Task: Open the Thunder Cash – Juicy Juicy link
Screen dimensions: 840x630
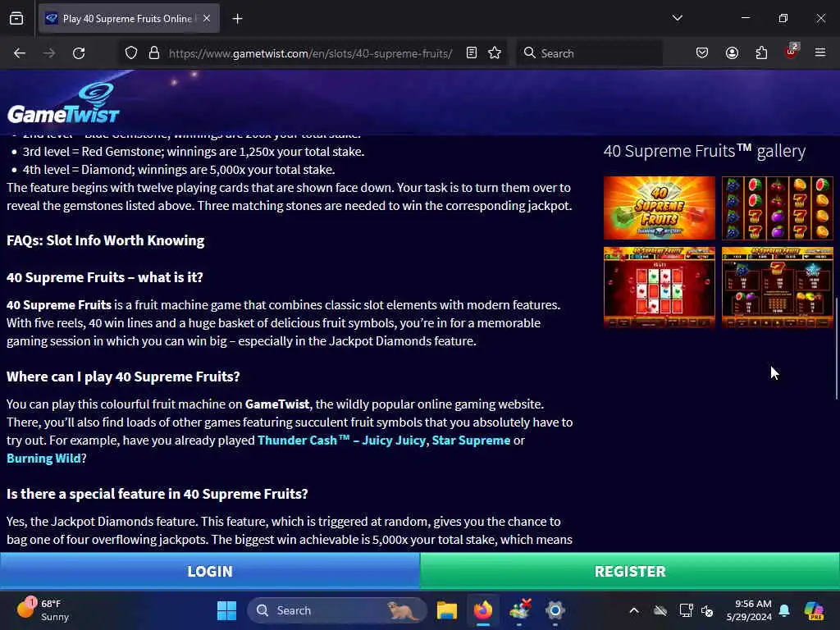Action: [341, 441]
